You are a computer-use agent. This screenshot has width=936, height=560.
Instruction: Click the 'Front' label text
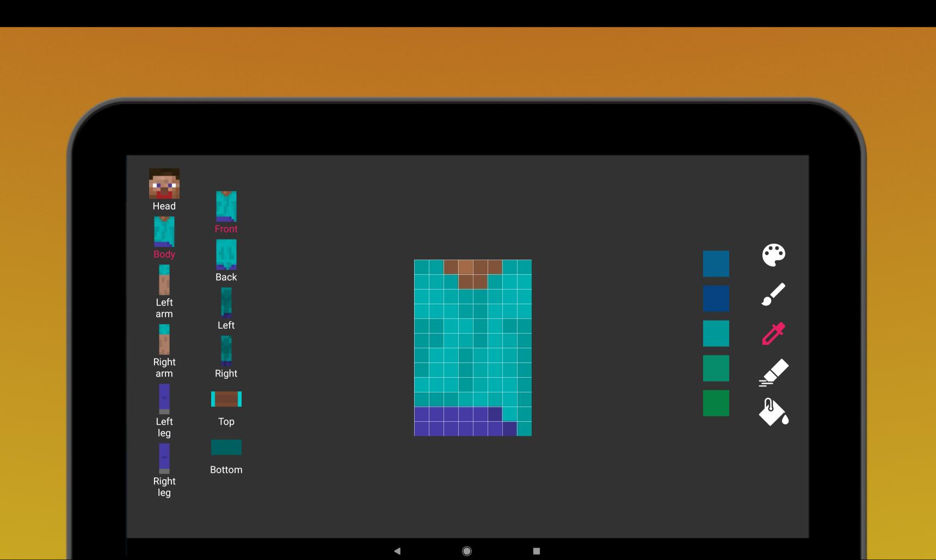coord(226,229)
